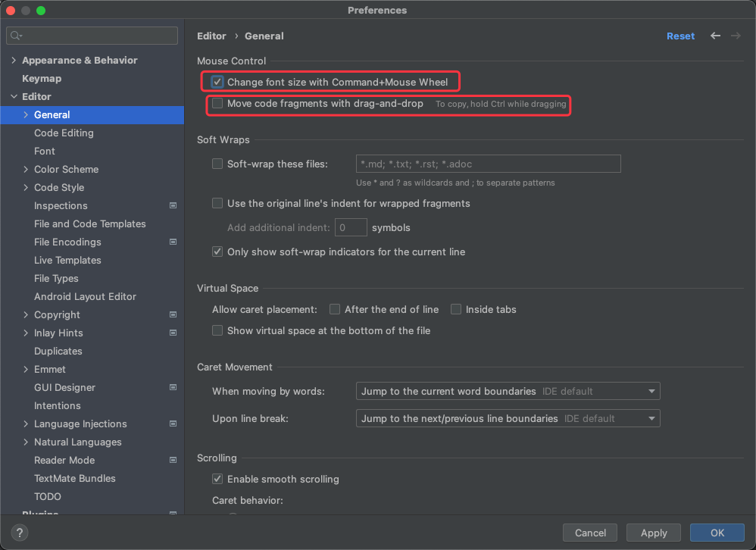Viewport: 756px width, 550px height.
Task: Select Live Templates in the sidebar
Action: [x=67, y=261]
